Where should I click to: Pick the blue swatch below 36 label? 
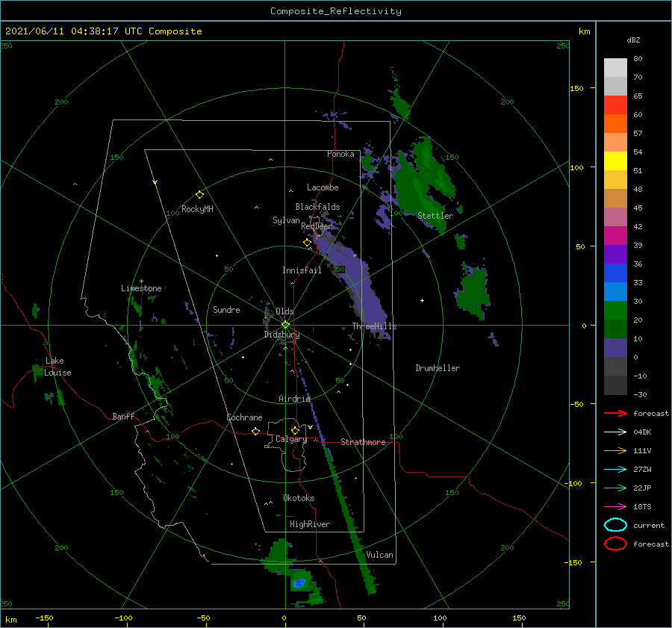615,273
